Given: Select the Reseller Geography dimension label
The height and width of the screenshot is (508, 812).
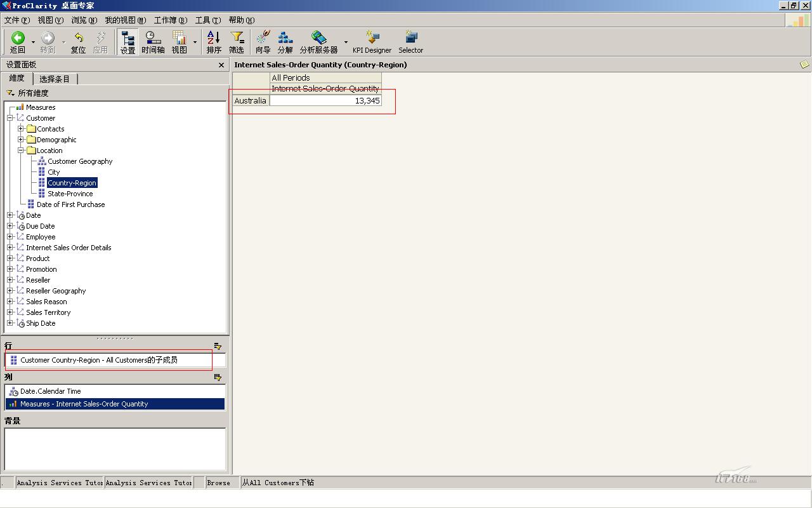Looking at the screenshot, I should coord(56,291).
